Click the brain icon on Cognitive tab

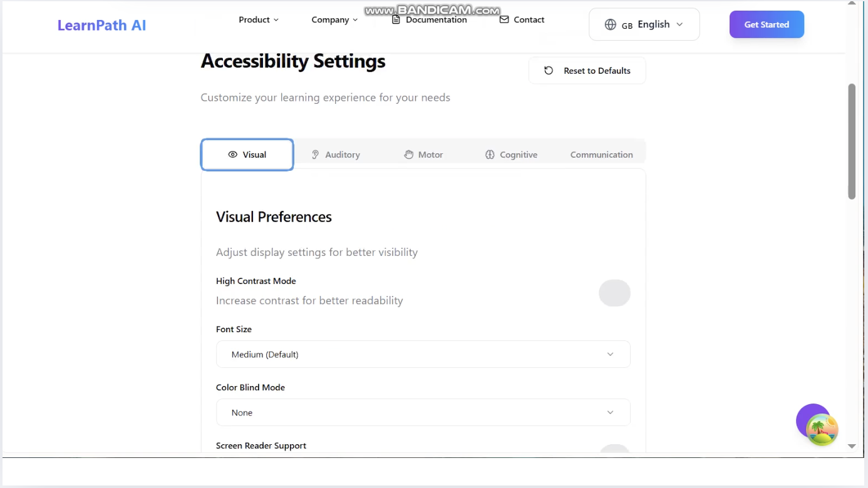pos(490,155)
